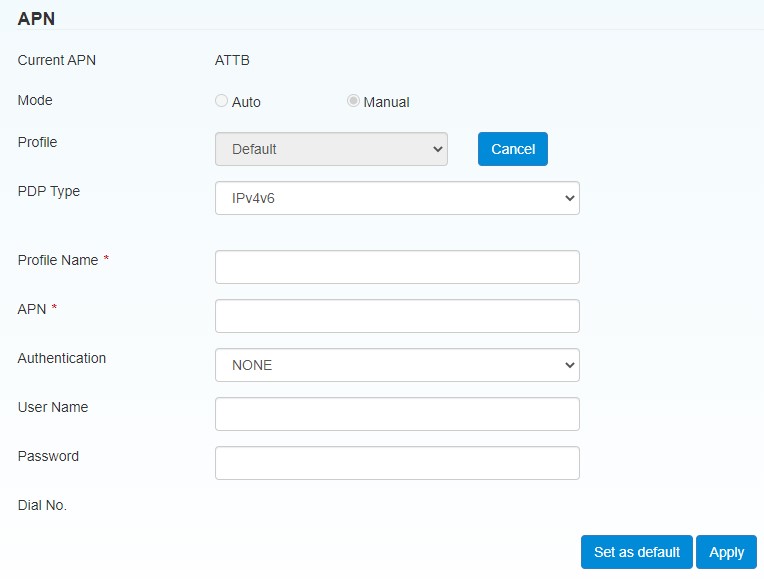The image size is (764, 579).
Task: Focus the Profile Name input field
Action: [397, 267]
